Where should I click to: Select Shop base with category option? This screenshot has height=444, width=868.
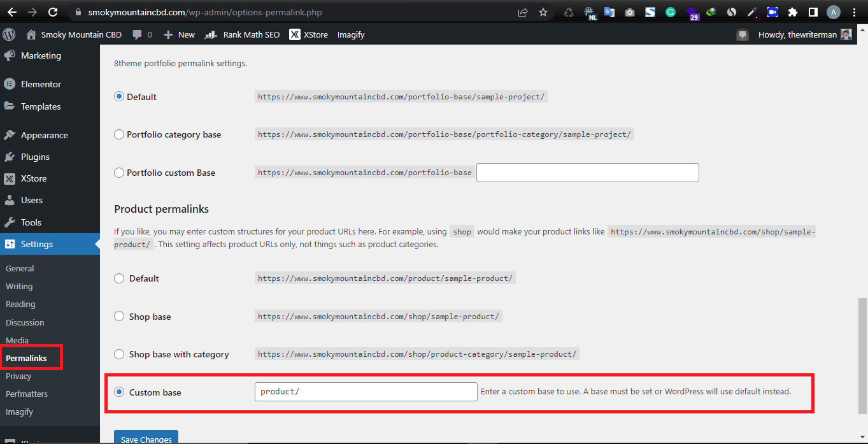coord(119,354)
